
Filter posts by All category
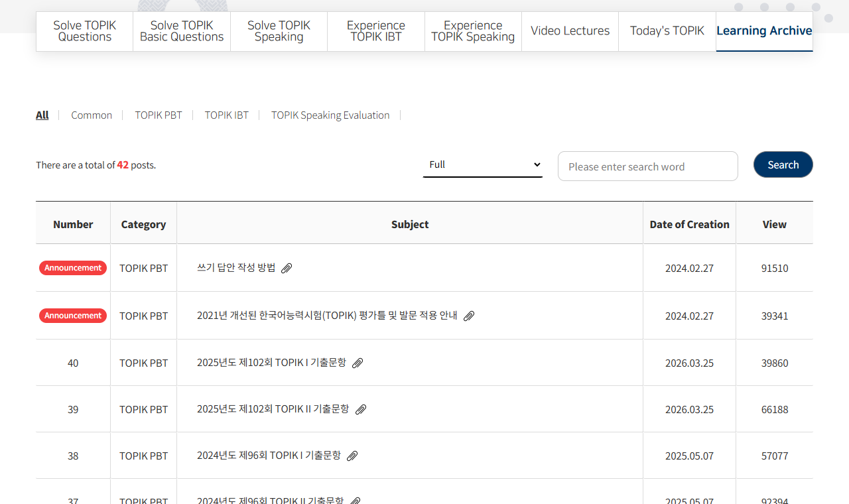(42, 115)
